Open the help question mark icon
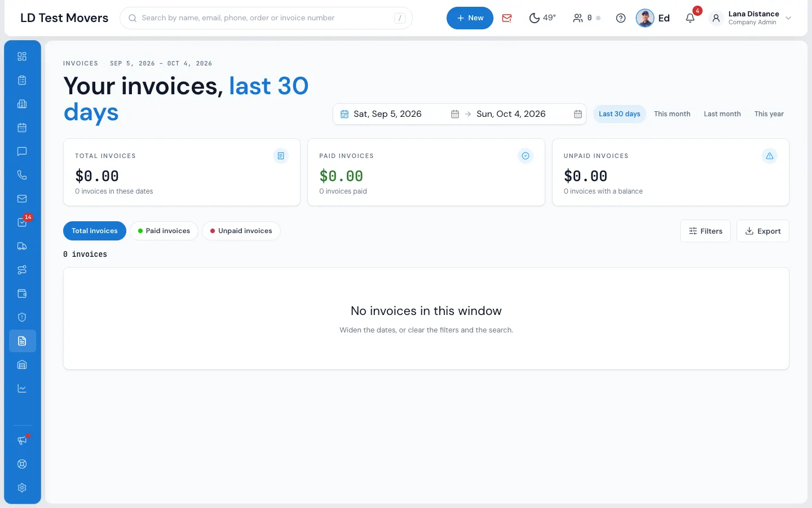812x508 pixels. click(x=621, y=18)
